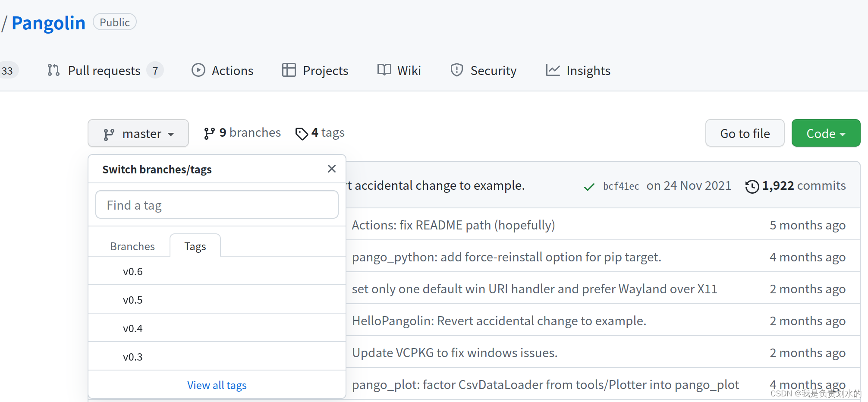Select tag v0.5
The width and height of the screenshot is (868, 402).
pos(217,300)
